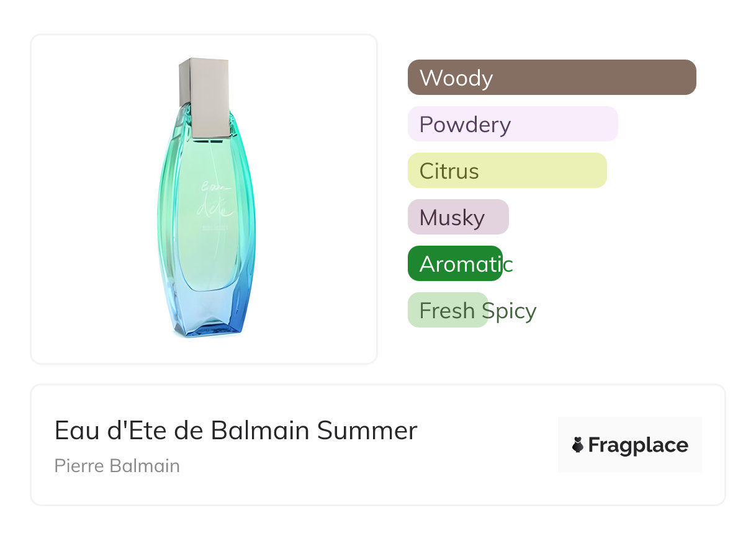The height and width of the screenshot is (536, 756).
Task: Click the word Powdery label text
Action: point(464,124)
